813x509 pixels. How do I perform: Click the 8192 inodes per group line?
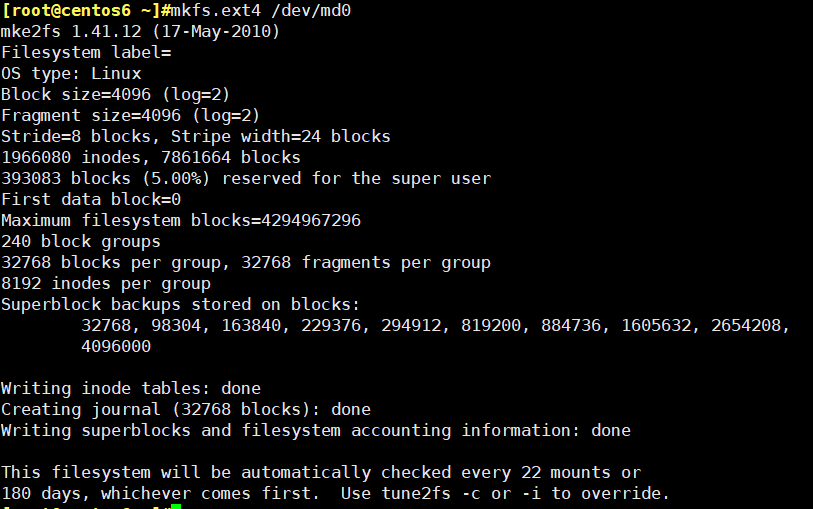coord(106,284)
